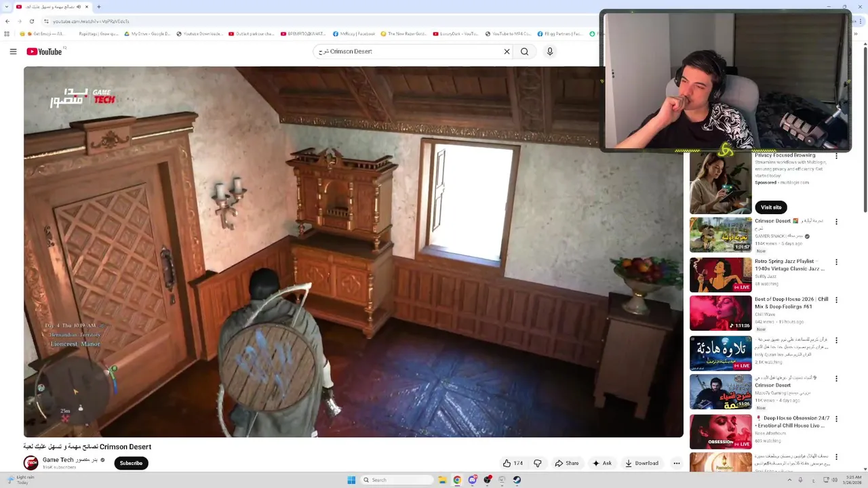The width and height of the screenshot is (868, 488).
Task: Open Windows Start menu
Action: [x=351, y=480]
